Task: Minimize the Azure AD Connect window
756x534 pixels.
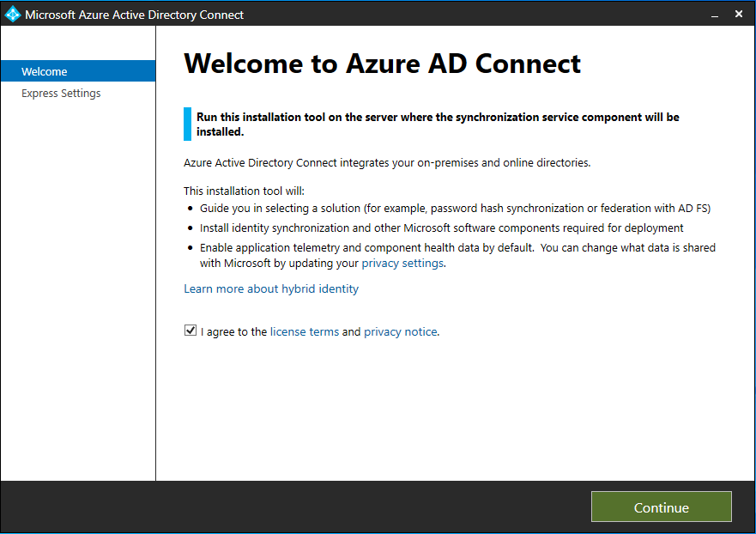Action: pos(715,15)
